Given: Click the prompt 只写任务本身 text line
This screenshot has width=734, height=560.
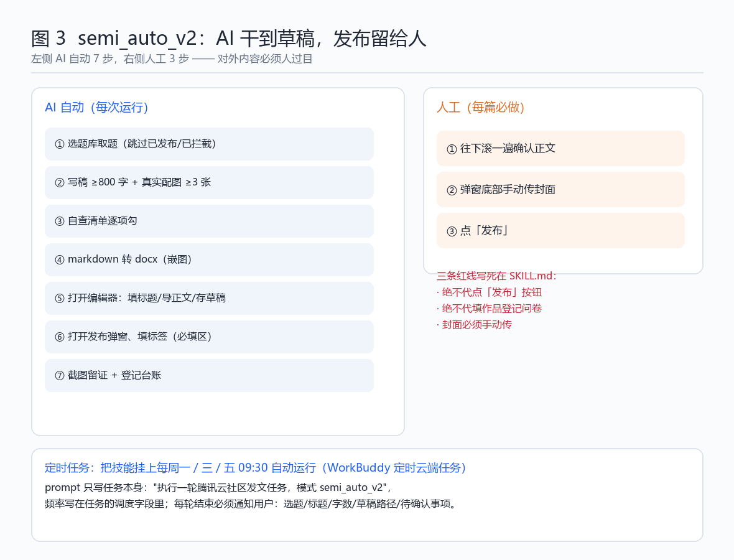Looking at the screenshot, I should coord(218,487).
